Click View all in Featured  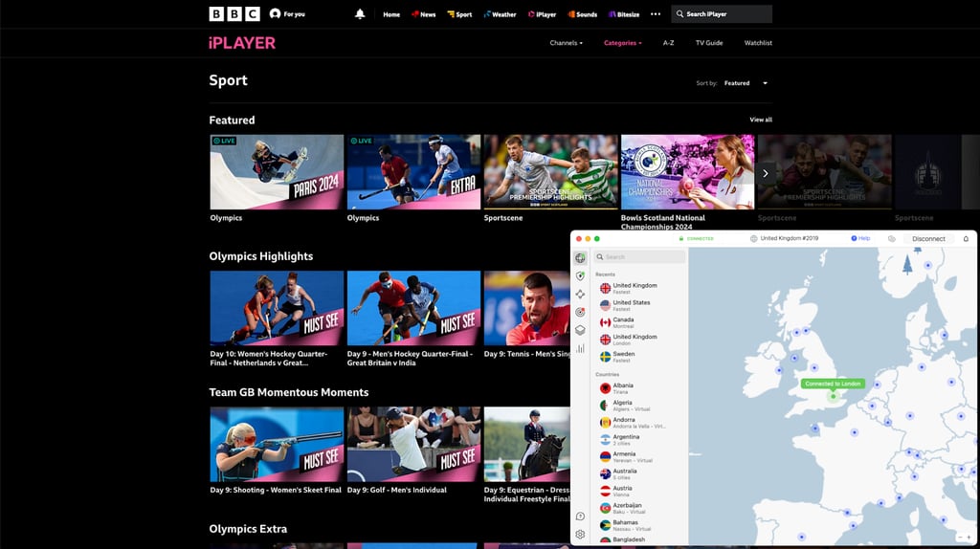[761, 120]
